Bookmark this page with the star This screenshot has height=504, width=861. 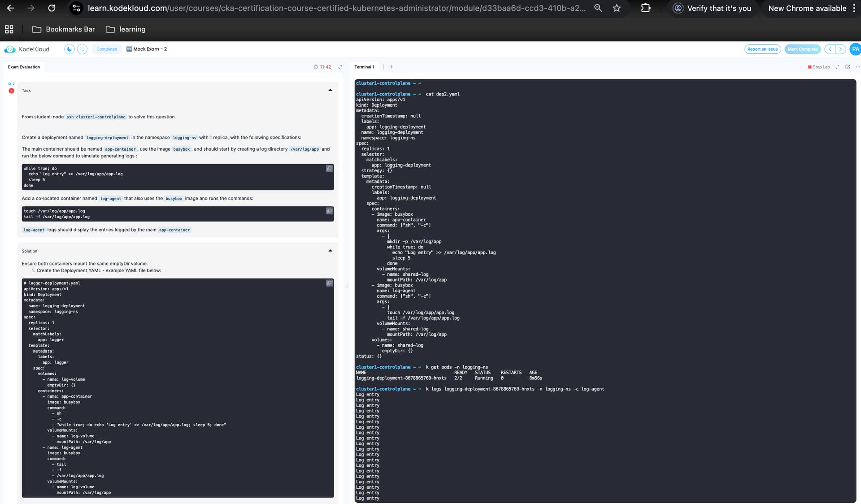(x=617, y=8)
